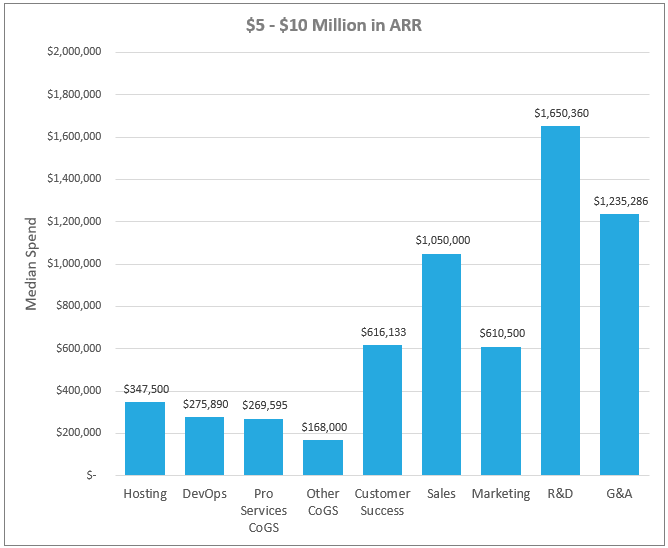This screenshot has height=548, width=668.
Task: Click the $1,000,000 axis value
Action: pos(74,263)
